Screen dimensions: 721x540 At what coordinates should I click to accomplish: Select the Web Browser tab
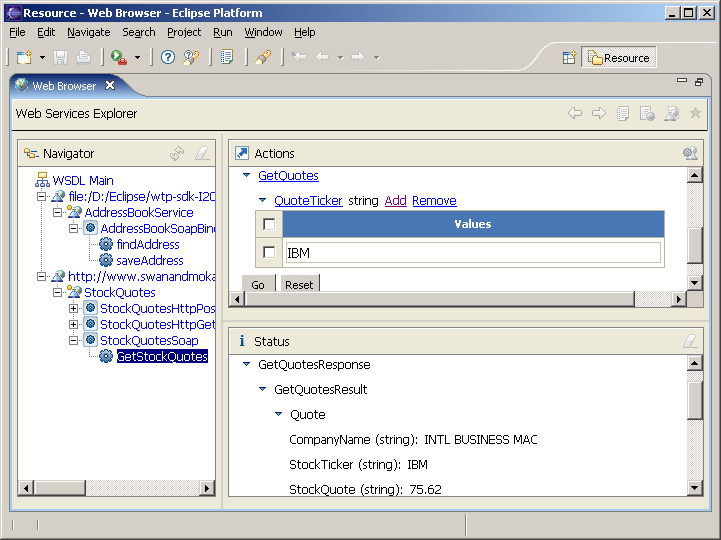(64, 86)
